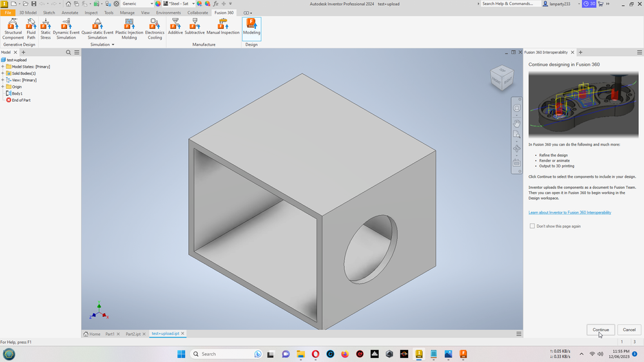This screenshot has width=644, height=362.
Task: Open the File menu
Action: (8, 13)
